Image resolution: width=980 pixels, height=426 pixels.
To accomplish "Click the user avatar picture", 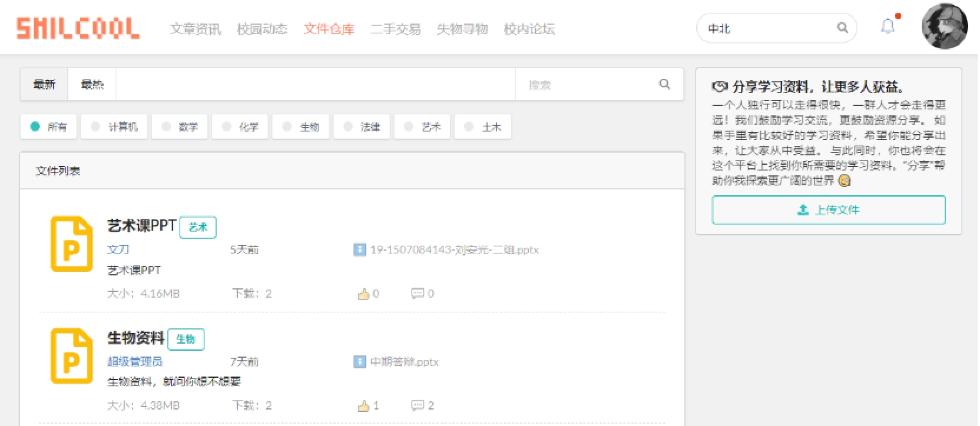I will [945, 26].
